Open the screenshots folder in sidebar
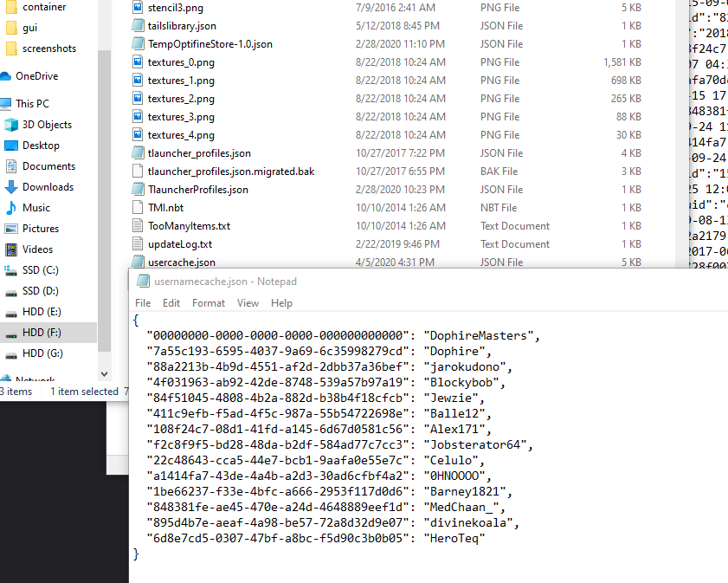This screenshot has width=728, height=583. pyautogui.click(x=49, y=49)
